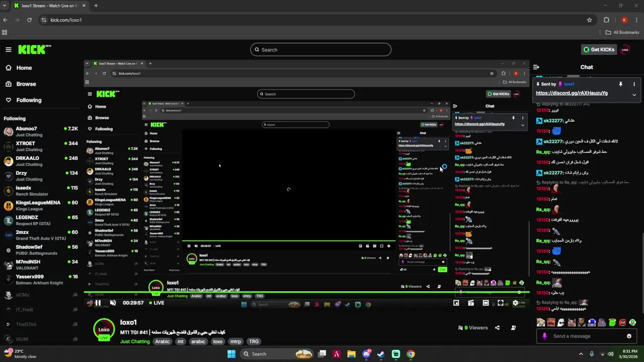Open Following in the left sidebar
The height and width of the screenshot is (362, 644).
24,100
